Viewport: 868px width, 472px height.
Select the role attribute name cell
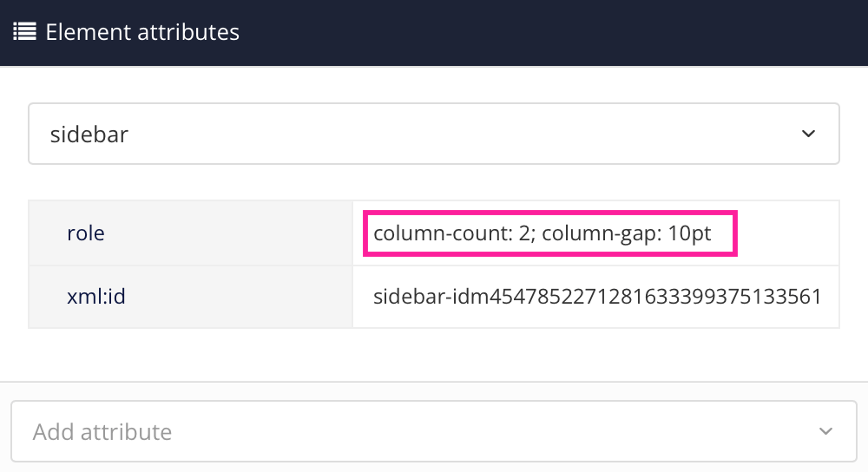190,233
